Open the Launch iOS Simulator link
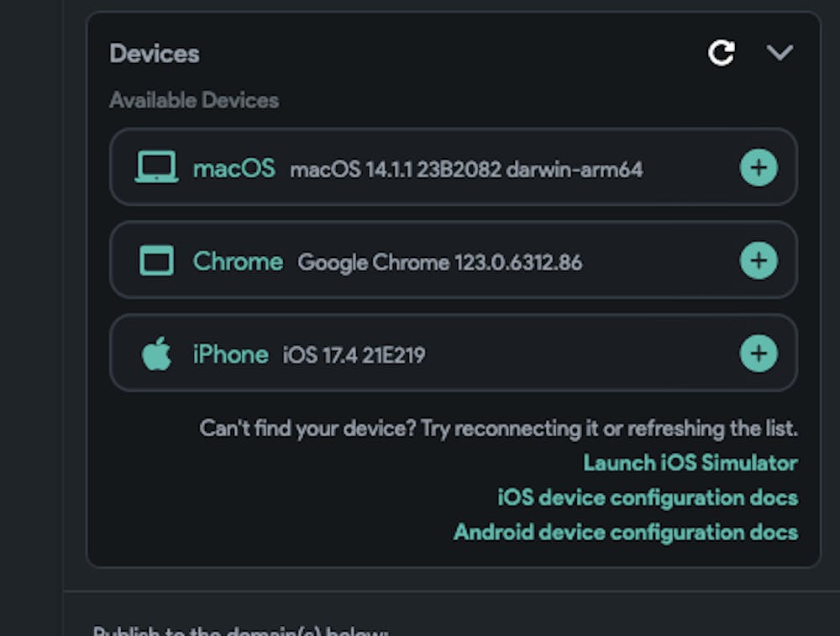The image size is (840, 636). 690,463
